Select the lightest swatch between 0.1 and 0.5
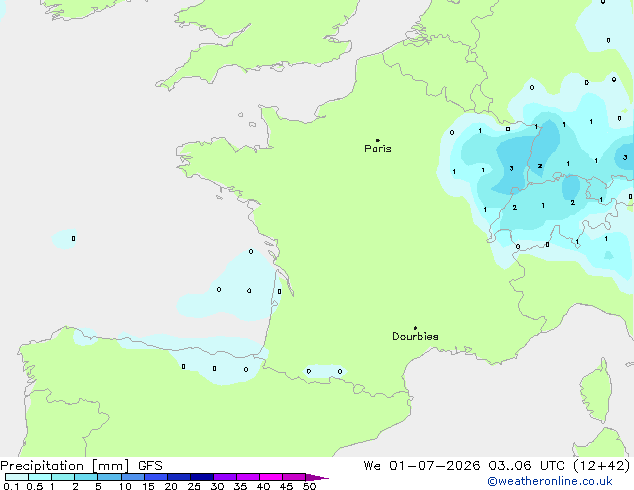This screenshot has width=634, height=490. click(x=17, y=477)
